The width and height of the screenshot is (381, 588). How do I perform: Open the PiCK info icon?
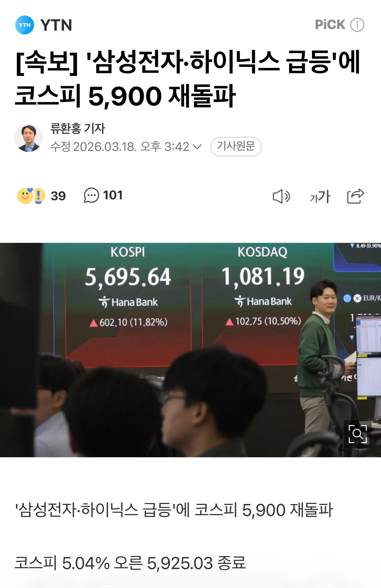357,25
